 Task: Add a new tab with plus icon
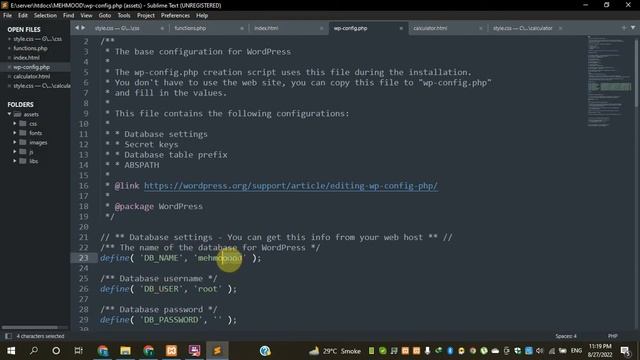tap(624, 28)
